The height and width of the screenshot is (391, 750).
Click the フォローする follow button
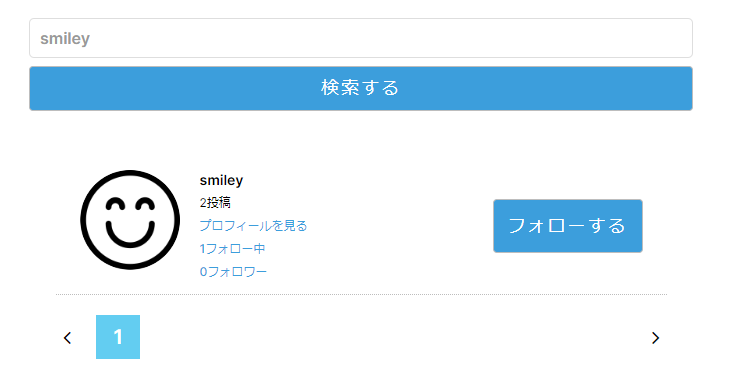pos(568,226)
